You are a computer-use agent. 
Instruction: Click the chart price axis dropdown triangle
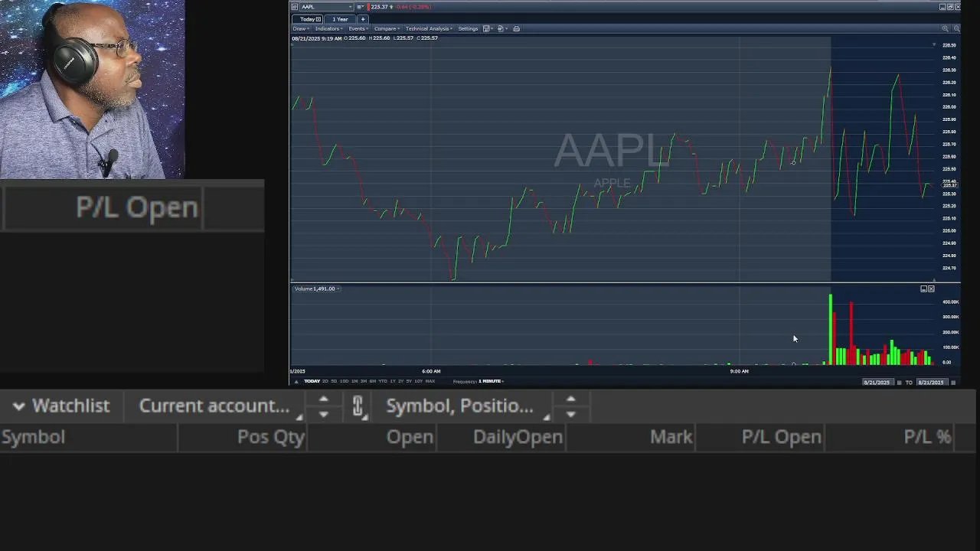click(x=933, y=45)
